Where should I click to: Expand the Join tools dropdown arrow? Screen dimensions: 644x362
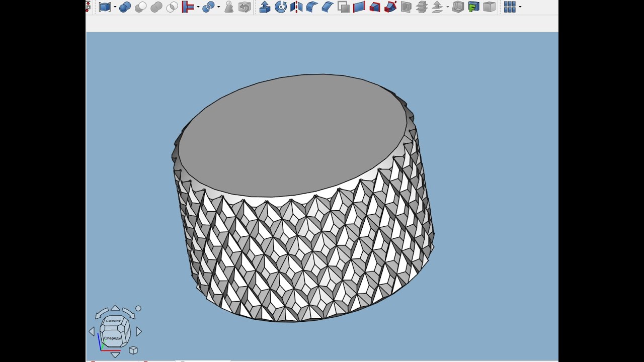tap(198, 7)
